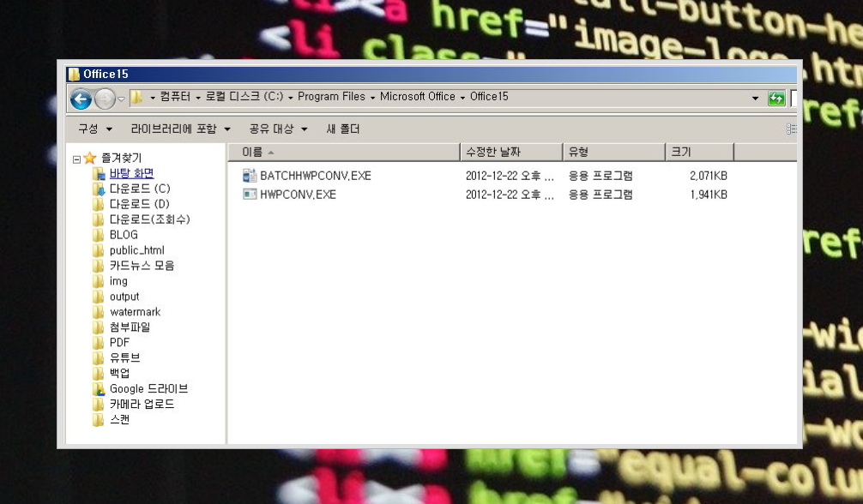This screenshot has height=504, width=863.
Task: Sort by 이름 column header
Action: pyautogui.click(x=344, y=152)
